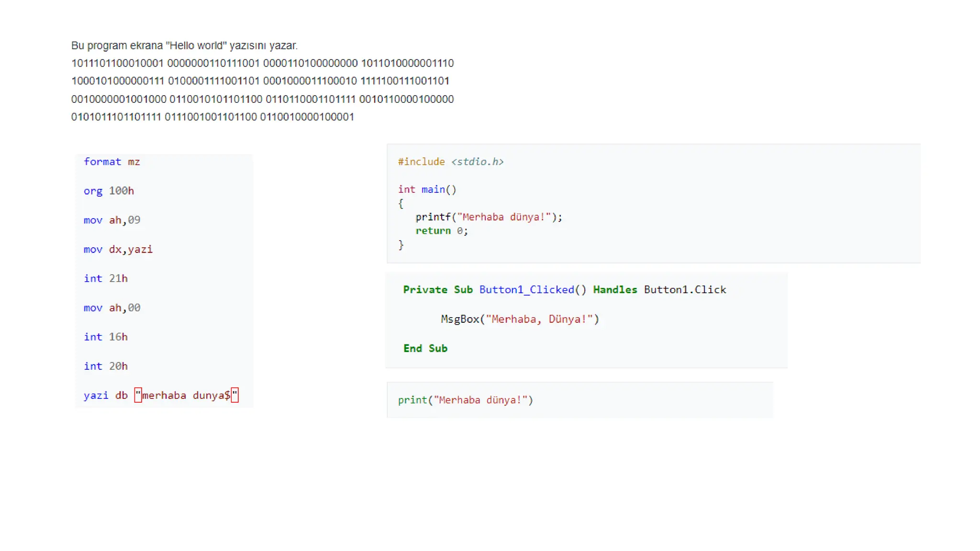The width and height of the screenshot is (980, 551).
Task: Click the 'End Sub' keyword line
Action: point(425,348)
